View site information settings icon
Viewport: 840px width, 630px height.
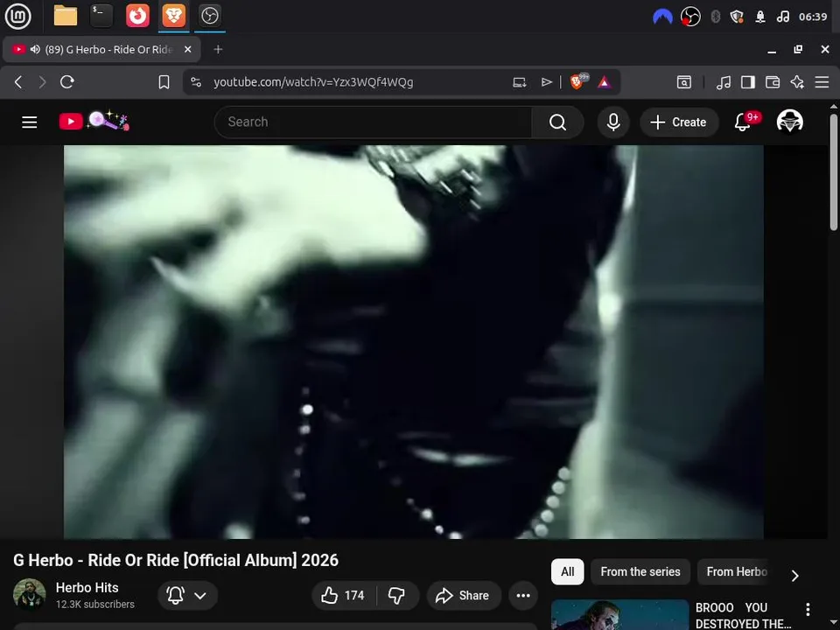(196, 82)
